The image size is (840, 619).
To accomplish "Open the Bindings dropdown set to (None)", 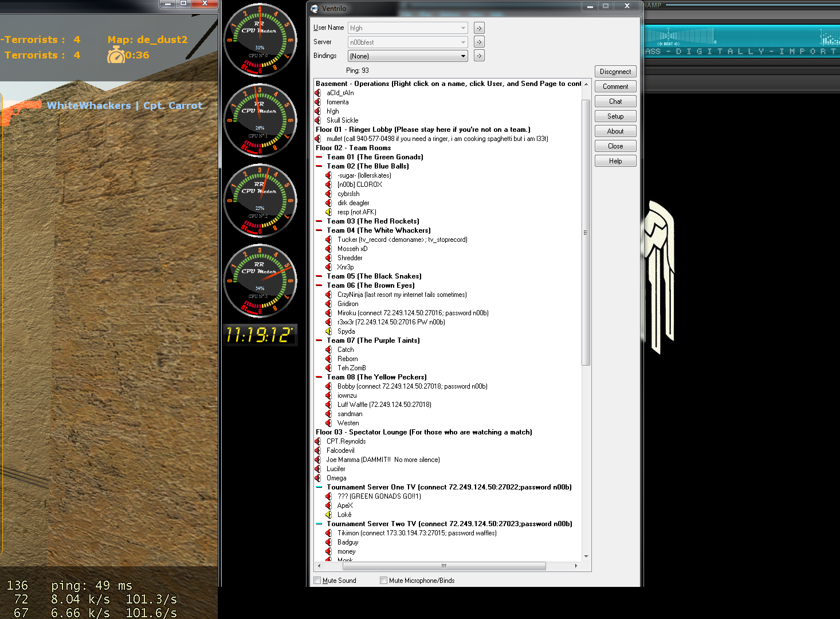I will point(408,56).
